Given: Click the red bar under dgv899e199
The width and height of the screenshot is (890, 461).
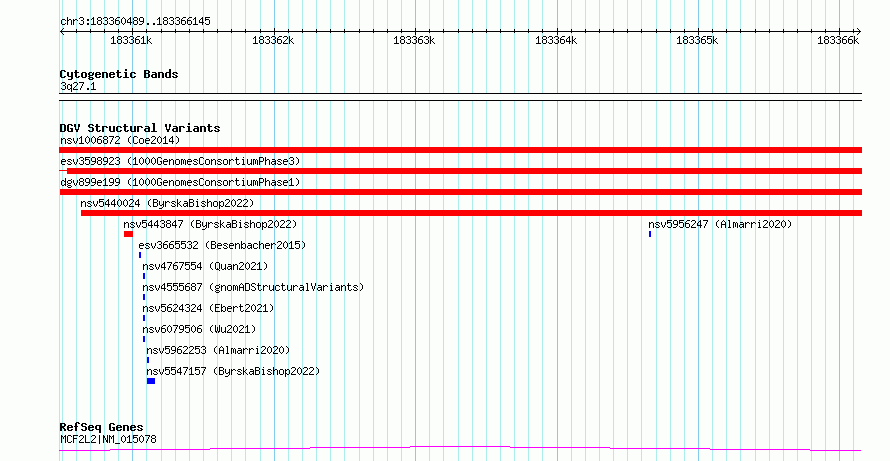Looking at the screenshot, I should pos(460,192).
